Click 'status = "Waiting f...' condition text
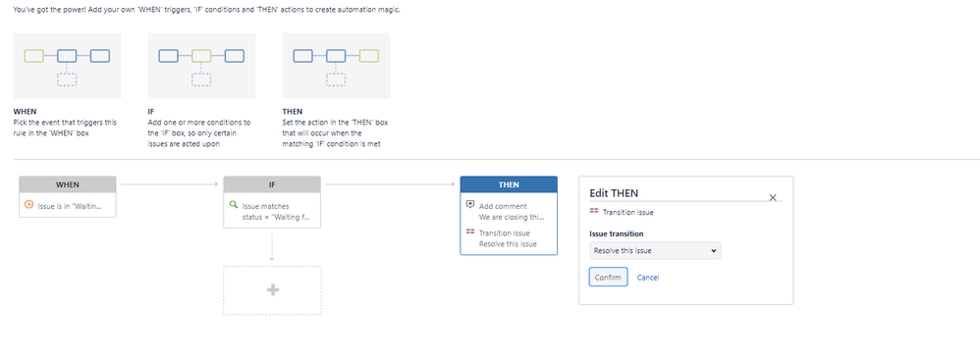 [276, 217]
